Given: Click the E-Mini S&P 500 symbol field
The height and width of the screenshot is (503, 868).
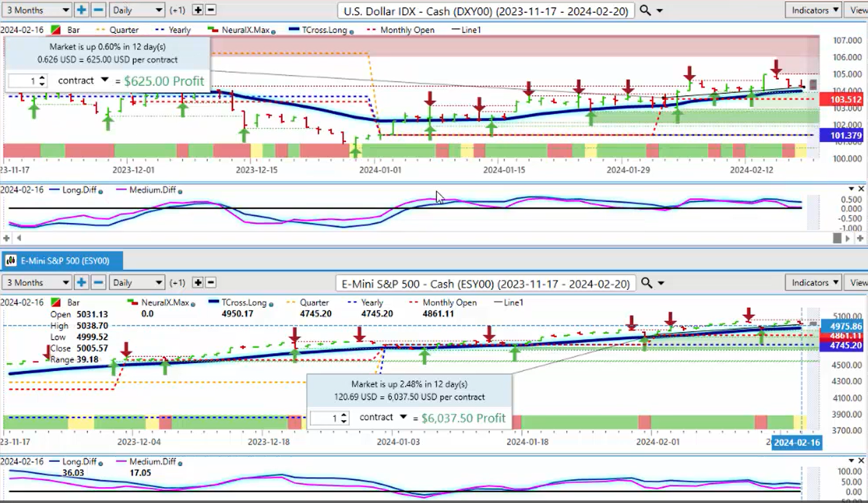Looking at the screenshot, I should (x=486, y=283).
